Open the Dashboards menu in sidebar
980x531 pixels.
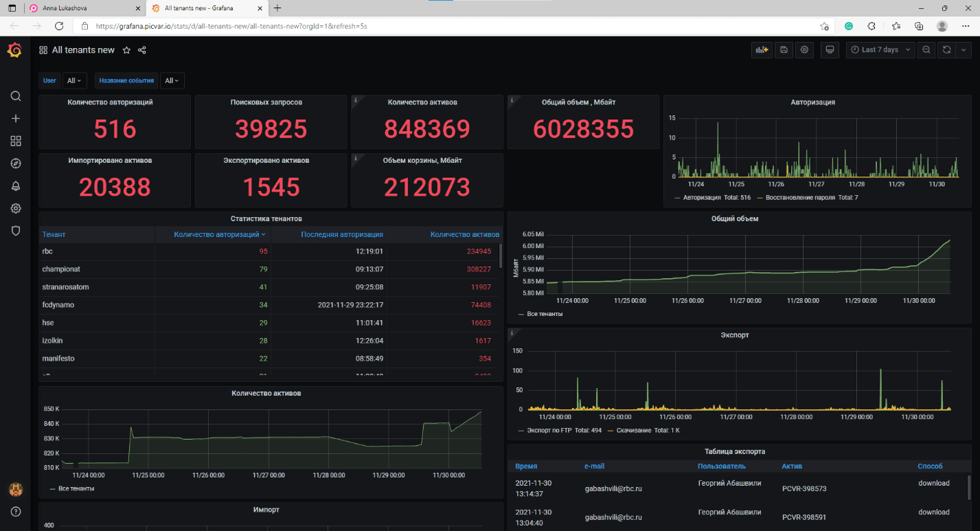pos(16,141)
